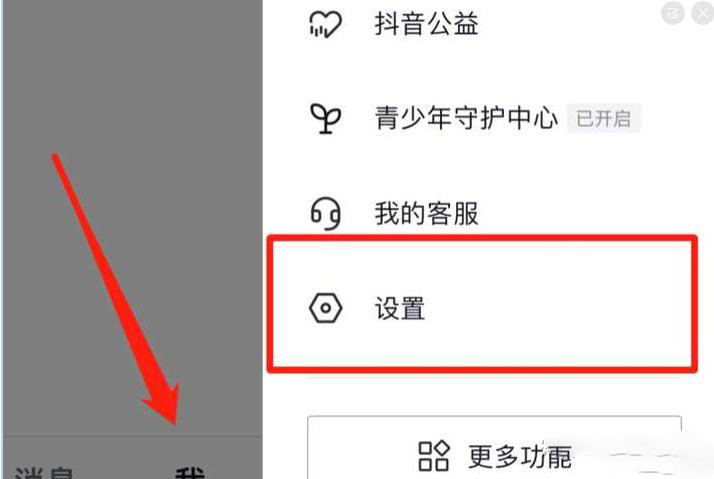The height and width of the screenshot is (479, 714).
Task: Tap the sprout icon for 青少年守护中心
Action: (x=325, y=118)
